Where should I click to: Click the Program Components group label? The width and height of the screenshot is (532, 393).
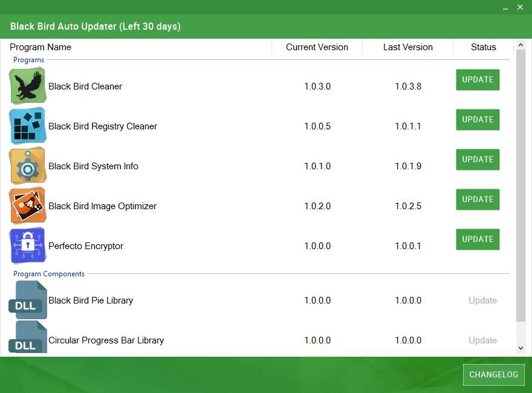click(x=49, y=273)
